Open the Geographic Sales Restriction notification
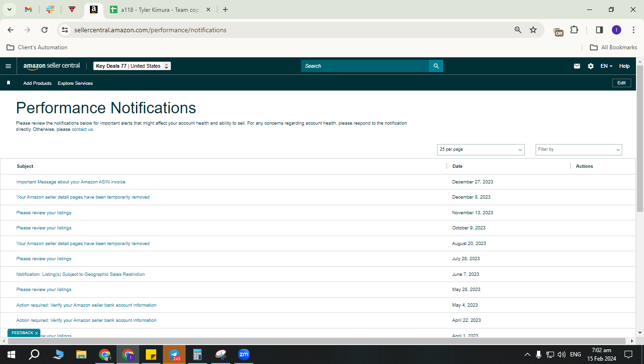 tap(80, 274)
